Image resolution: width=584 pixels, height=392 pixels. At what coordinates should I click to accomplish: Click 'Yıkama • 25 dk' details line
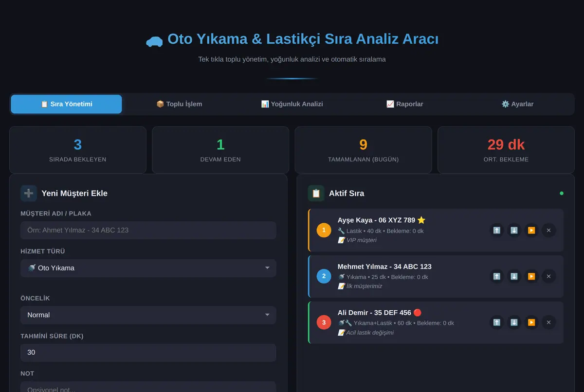[x=383, y=277]
